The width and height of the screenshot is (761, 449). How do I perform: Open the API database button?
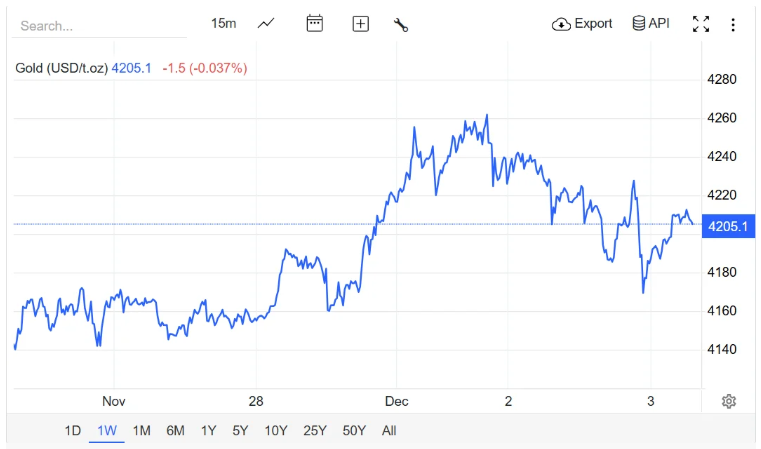tap(651, 24)
